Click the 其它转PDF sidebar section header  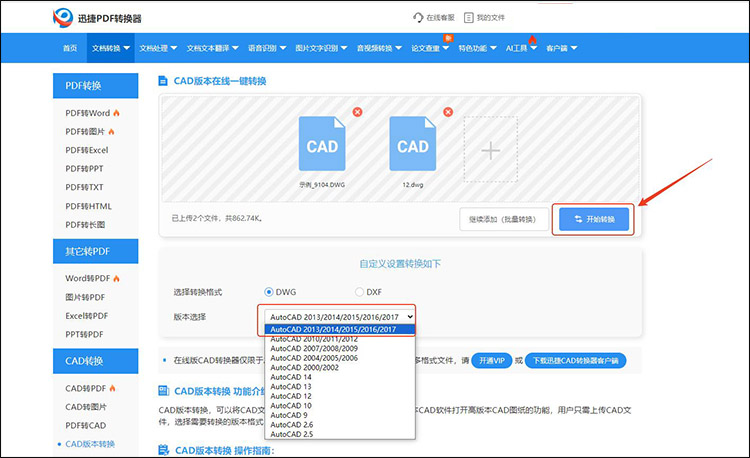[x=96, y=251]
